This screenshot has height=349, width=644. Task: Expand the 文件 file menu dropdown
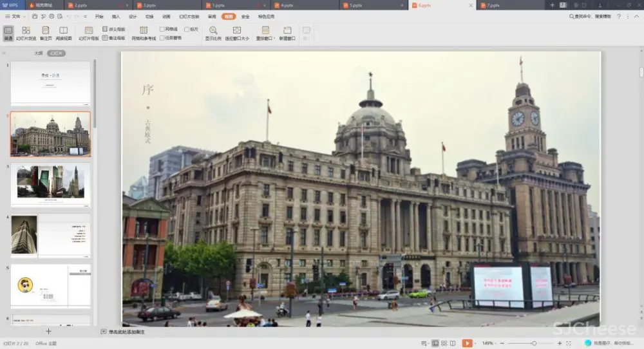(x=15, y=16)
